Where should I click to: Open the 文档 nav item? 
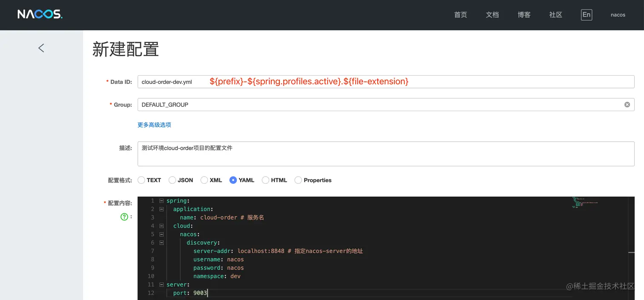[492, 15]
